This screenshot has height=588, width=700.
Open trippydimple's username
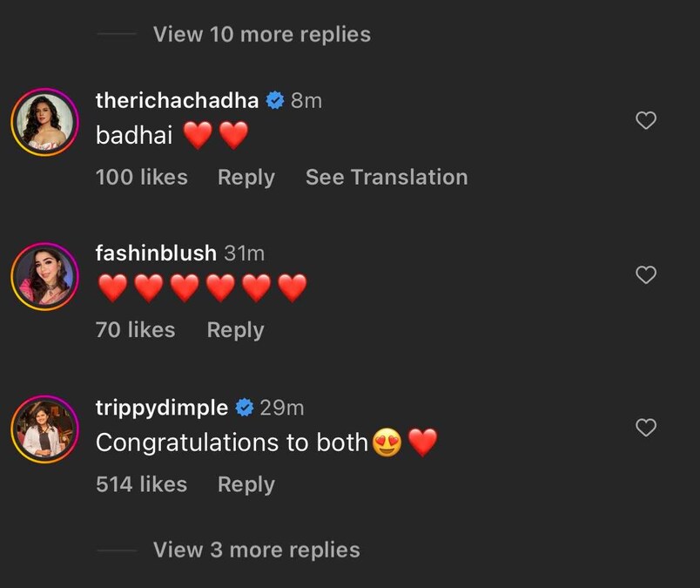[x=161, y=406]
